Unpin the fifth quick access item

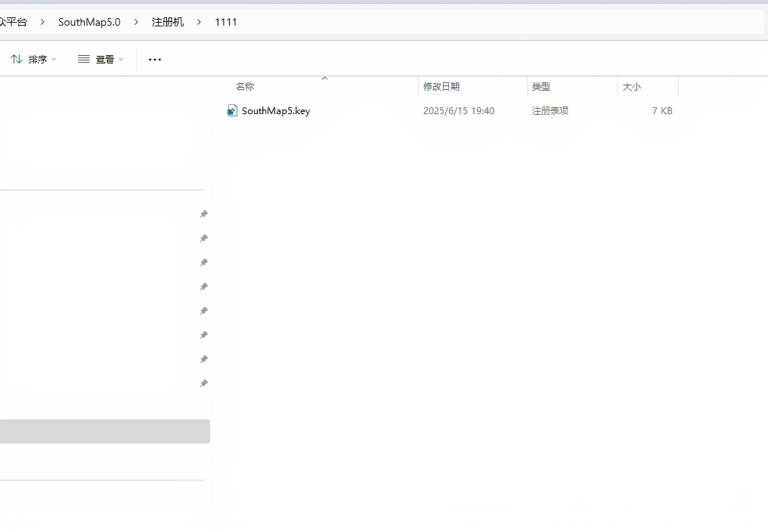pos(203,311)
